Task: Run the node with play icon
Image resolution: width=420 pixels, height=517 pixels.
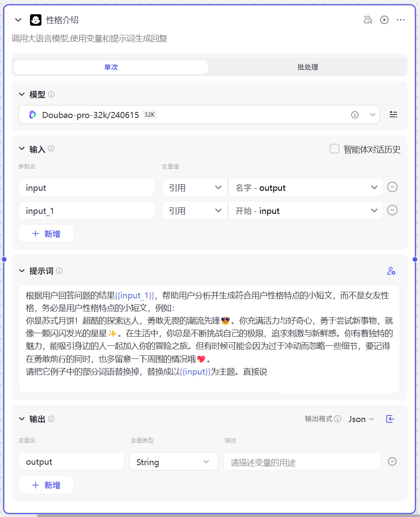Action: (x=384, y=20)
